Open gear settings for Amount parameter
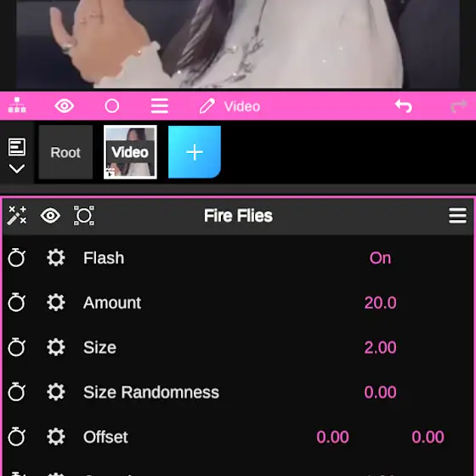The image size is (476, 476). pyautogui.click(x=56, y=303)
